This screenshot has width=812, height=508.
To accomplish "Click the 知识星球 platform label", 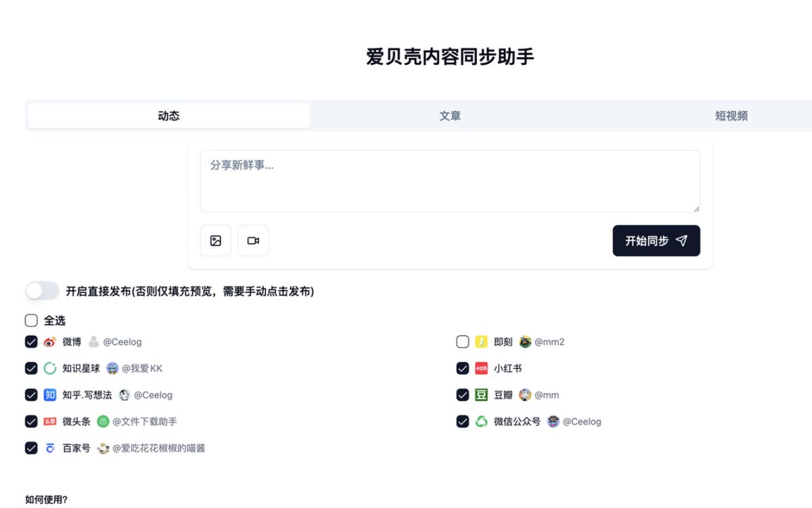I will [x=81, y=368].
